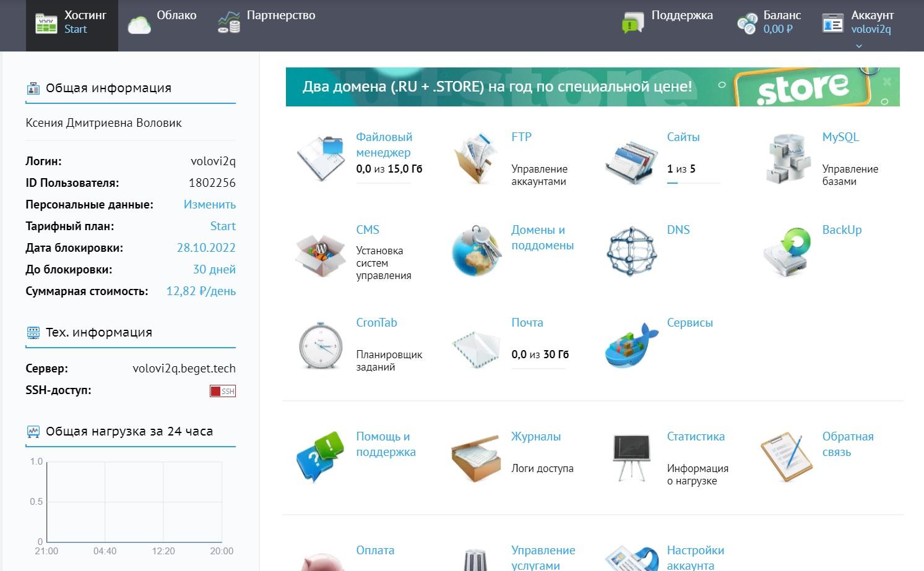Click the 12,82 ₽/день cost link

(x=201, y=291)
